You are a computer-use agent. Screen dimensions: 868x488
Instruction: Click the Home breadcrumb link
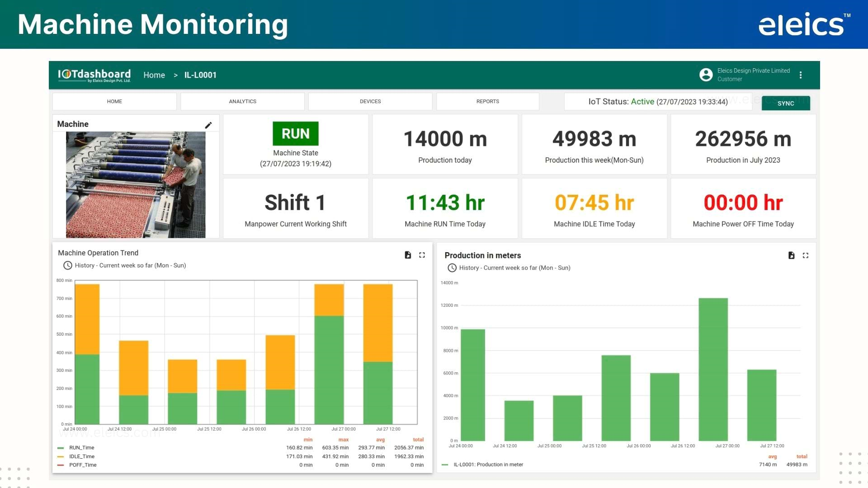(154, 75)
